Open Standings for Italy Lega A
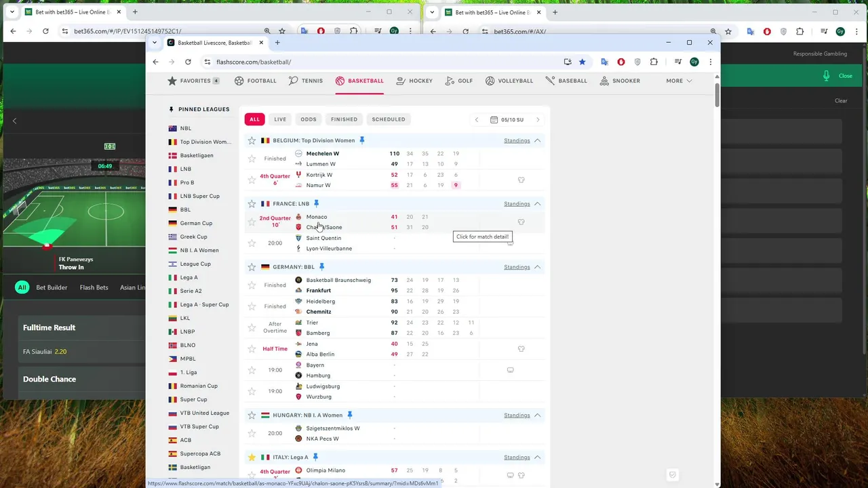The height and width of the screenshot is (488, 868). pyautogui.click(x=517, y=457)
